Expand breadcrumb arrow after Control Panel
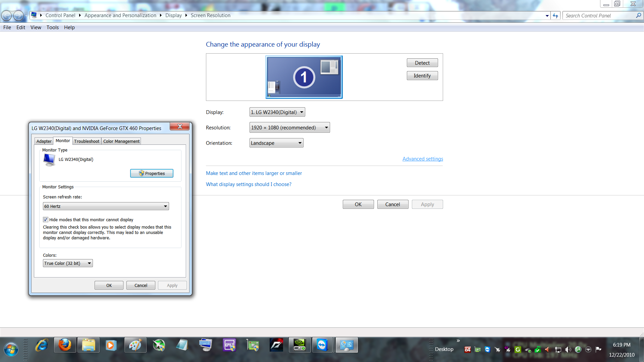 click(80, 15)
